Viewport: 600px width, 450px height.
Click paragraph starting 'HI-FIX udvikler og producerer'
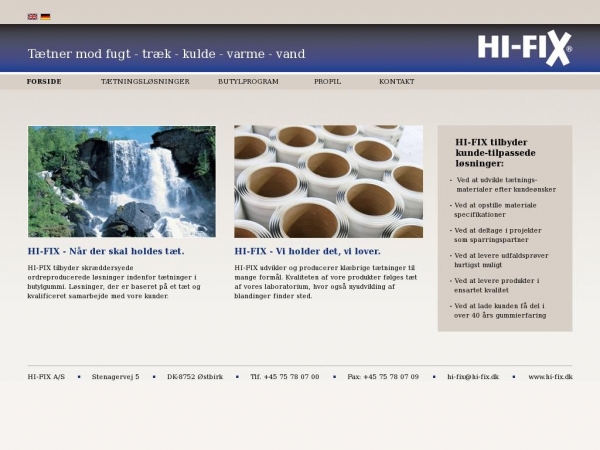326,282
